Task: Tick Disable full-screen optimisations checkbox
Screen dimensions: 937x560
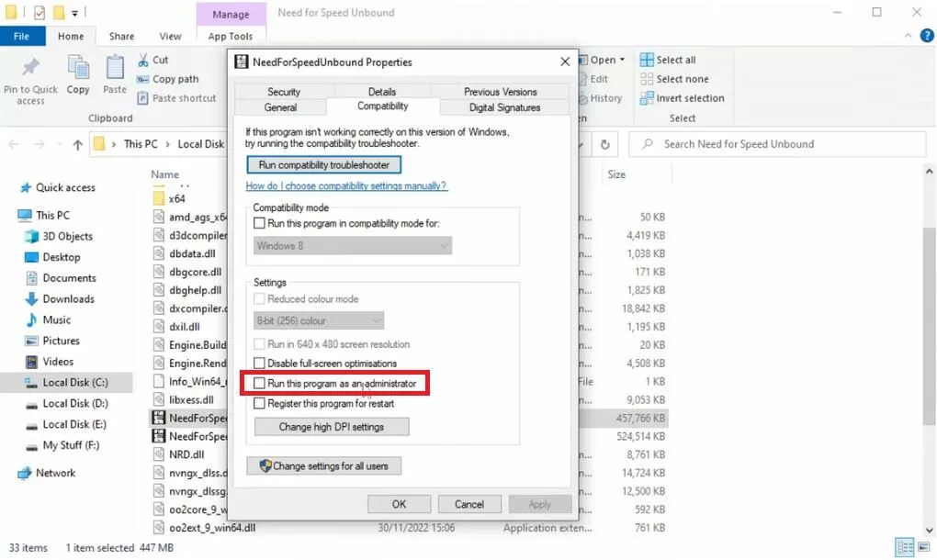Action: pos(260,364)
